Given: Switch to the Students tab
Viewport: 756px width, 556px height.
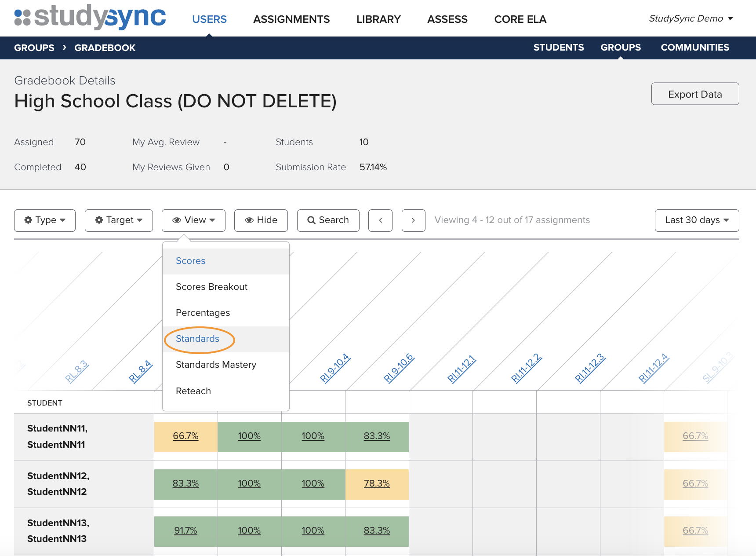Looking at the screenshot, I should click(x=558, y=48).
